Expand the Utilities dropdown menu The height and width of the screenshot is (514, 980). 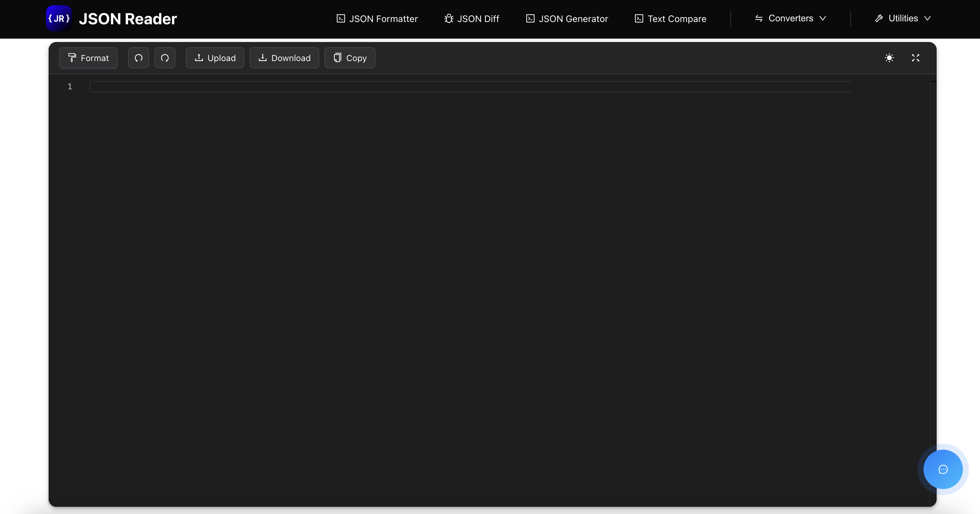click(903, 18)
